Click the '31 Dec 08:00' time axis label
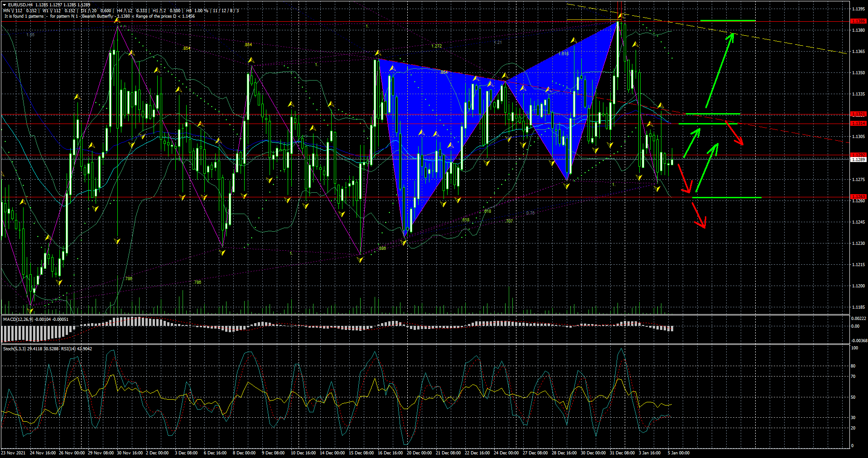The width and height of the screenshot is (868, 458). (622, 453)
